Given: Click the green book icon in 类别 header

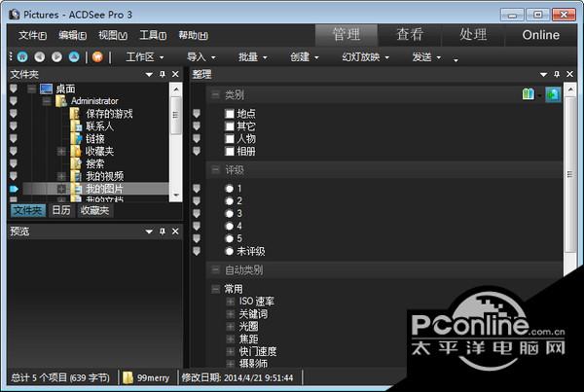Looking at the screenshot, I should point(529,94).
